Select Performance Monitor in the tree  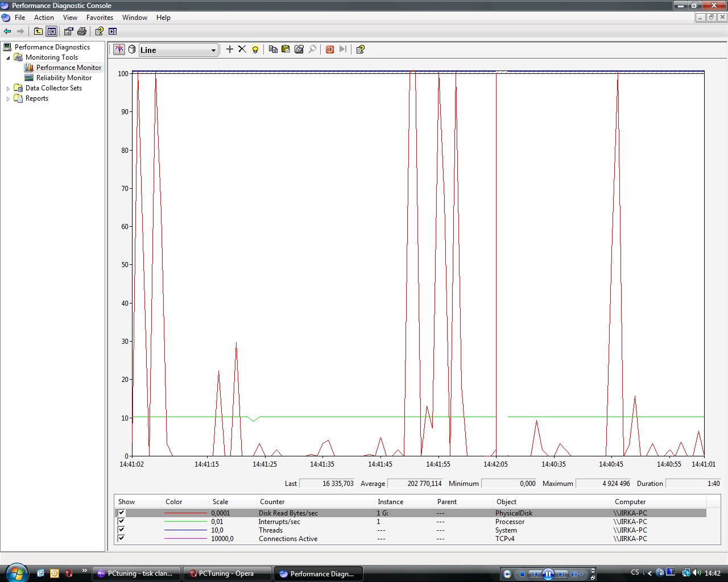tap(69, 68)
